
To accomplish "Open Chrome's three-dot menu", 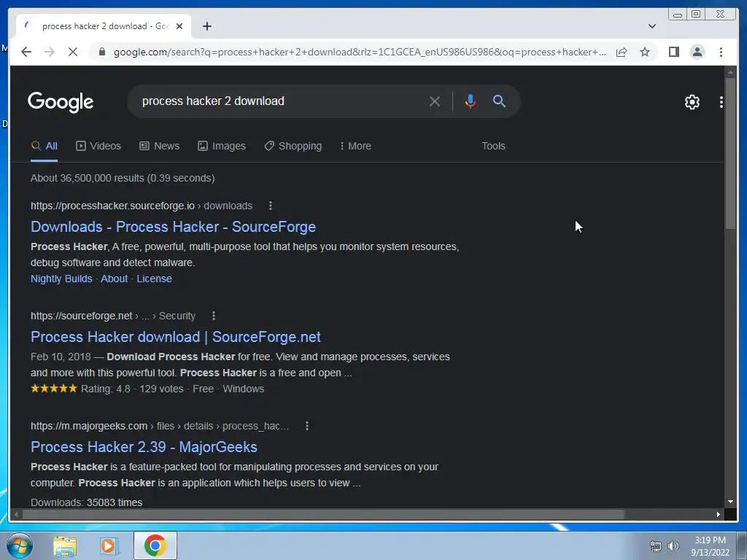I will pyautogui.click(x=721, y=52).
